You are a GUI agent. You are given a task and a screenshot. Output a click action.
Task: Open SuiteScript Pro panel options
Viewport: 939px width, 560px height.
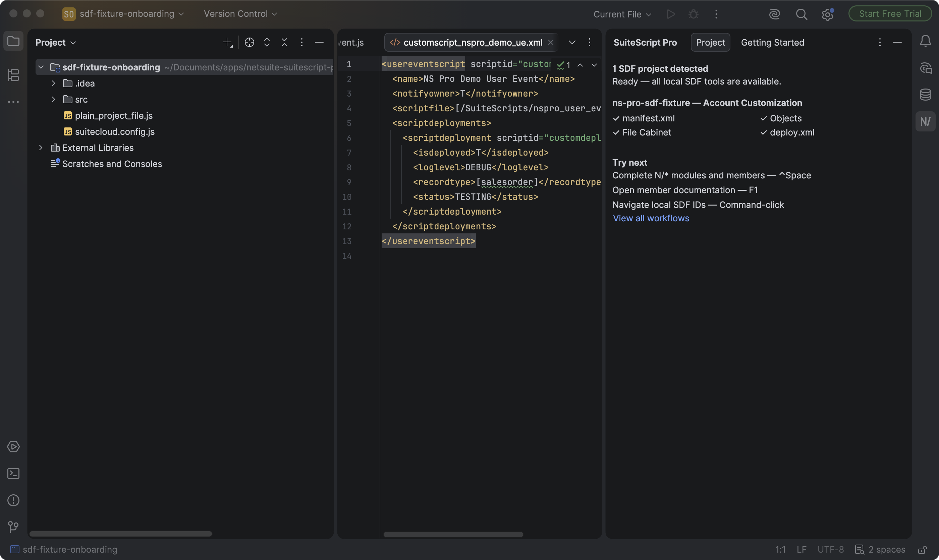click(x=880, y=42)
